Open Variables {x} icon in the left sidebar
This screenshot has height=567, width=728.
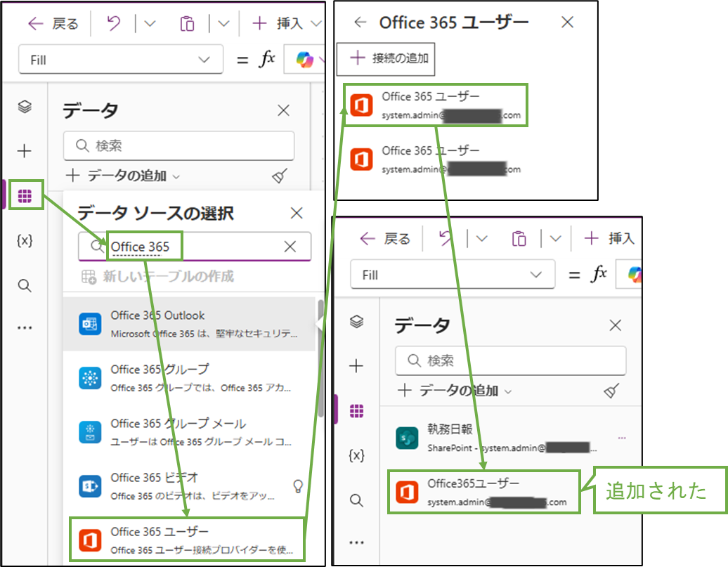coord(25,240)
